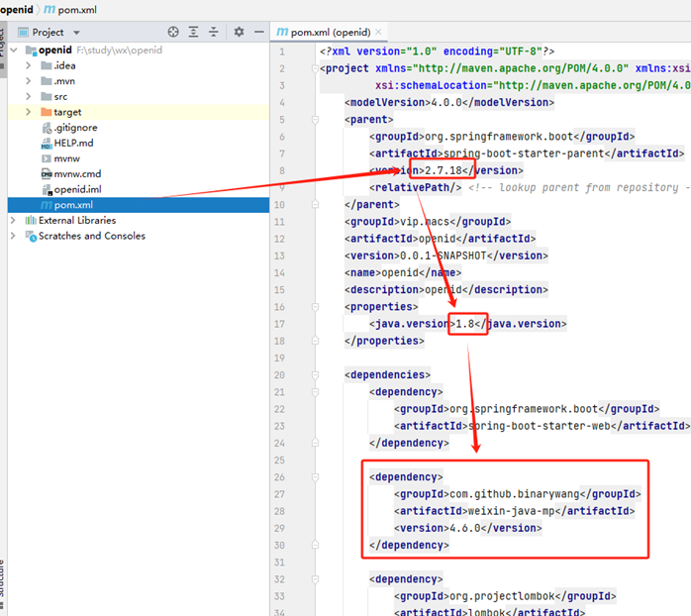Image resolution: width=691 pixels, height=616 pixels.
Task: Click the text spring-boot-starter-parent
Action: tap(523, 154)
